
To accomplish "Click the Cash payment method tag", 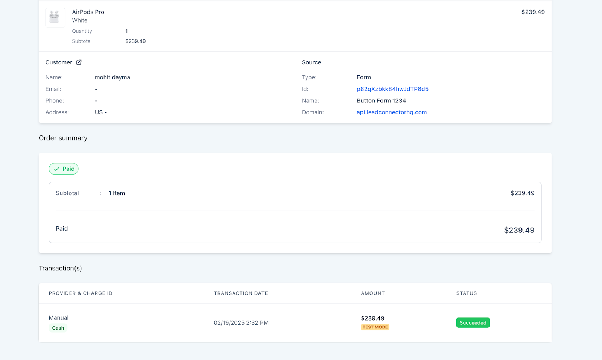I will coord(58,328).
